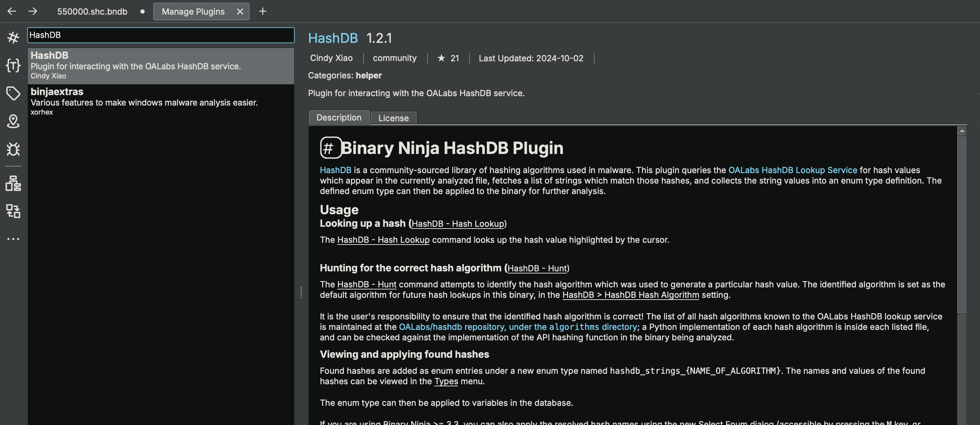Open the location pin sidebar icon
The image size is (980, 425).
(x=13, y=121)
